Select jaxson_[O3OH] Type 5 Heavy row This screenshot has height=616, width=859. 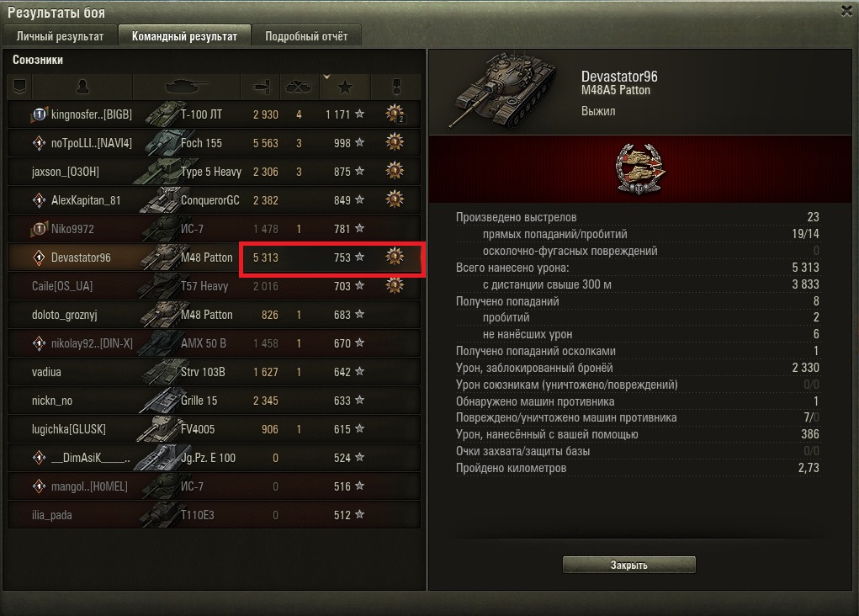[x=215, y=172]
